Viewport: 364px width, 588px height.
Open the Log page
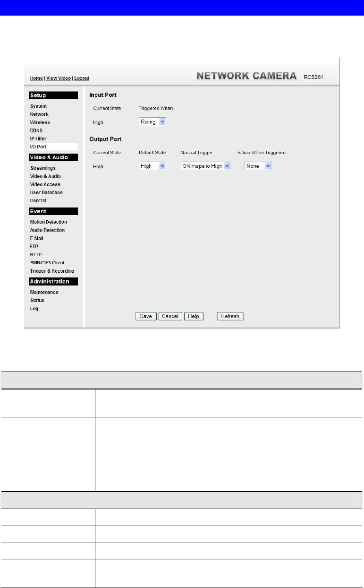click(34, 308)
